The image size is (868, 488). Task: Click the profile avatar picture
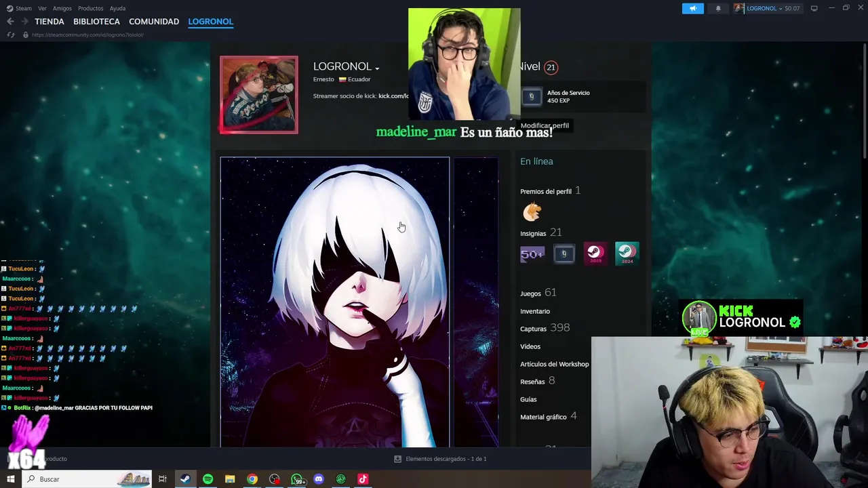click(258, 94)
